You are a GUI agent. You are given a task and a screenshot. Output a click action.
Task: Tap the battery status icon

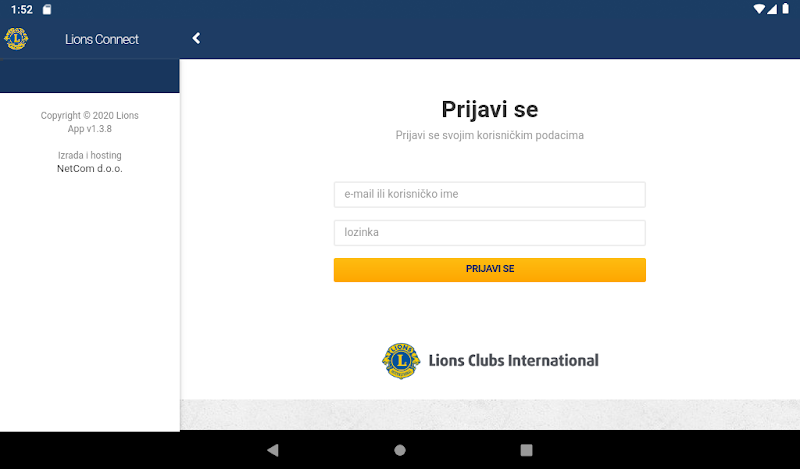(786, 9)
